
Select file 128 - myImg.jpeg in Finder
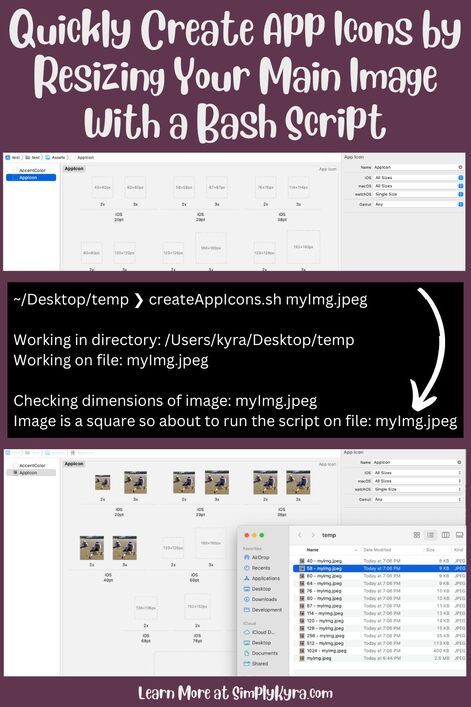click(379, 628)
